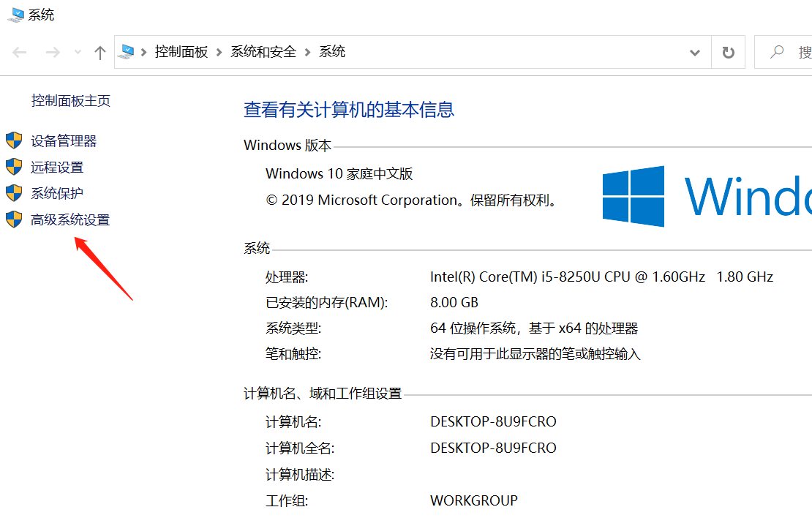Image resolution: width=812 pixels, height=526 pixels.
Task: Click the 8.00 GB RAM value
Action: click(454, 302)
